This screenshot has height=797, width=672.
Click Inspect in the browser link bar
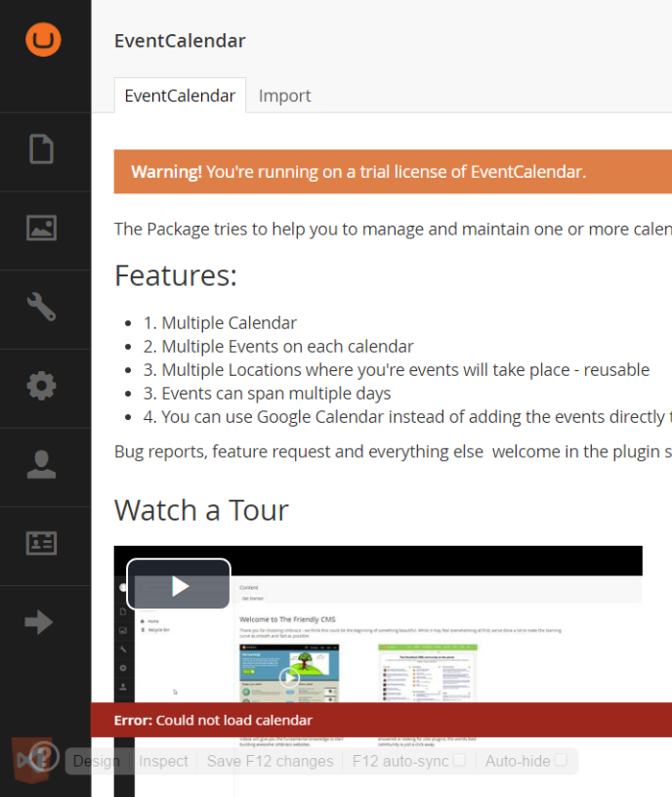[x=163, y=761]
